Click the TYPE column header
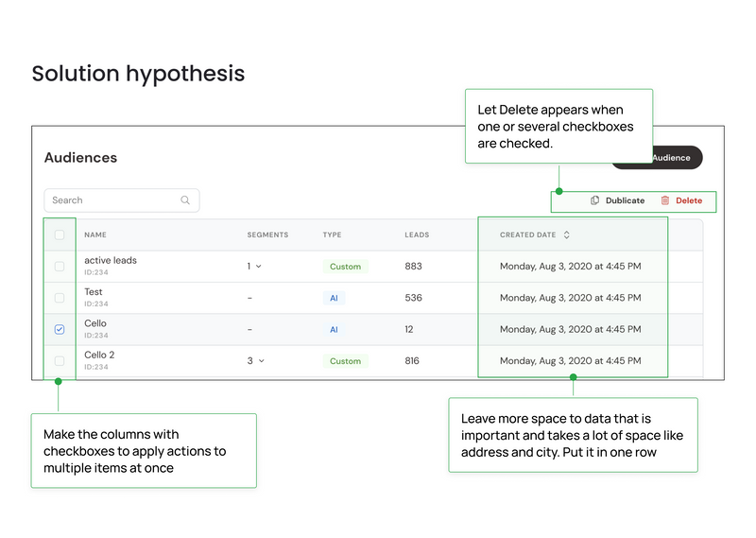Screen dimensions: 756x538 tap(333, 235)
